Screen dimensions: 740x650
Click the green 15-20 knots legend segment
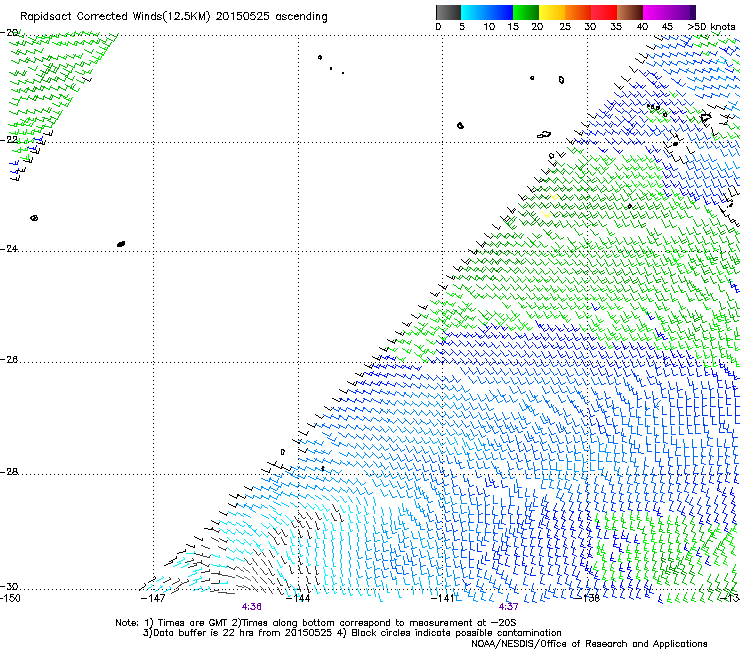pos(526,12)
